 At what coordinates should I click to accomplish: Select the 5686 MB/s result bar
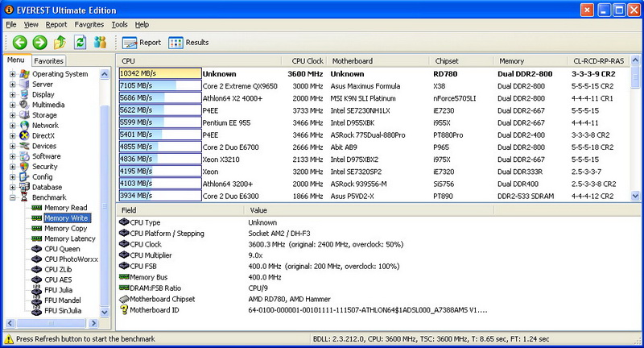coord(160,97)
